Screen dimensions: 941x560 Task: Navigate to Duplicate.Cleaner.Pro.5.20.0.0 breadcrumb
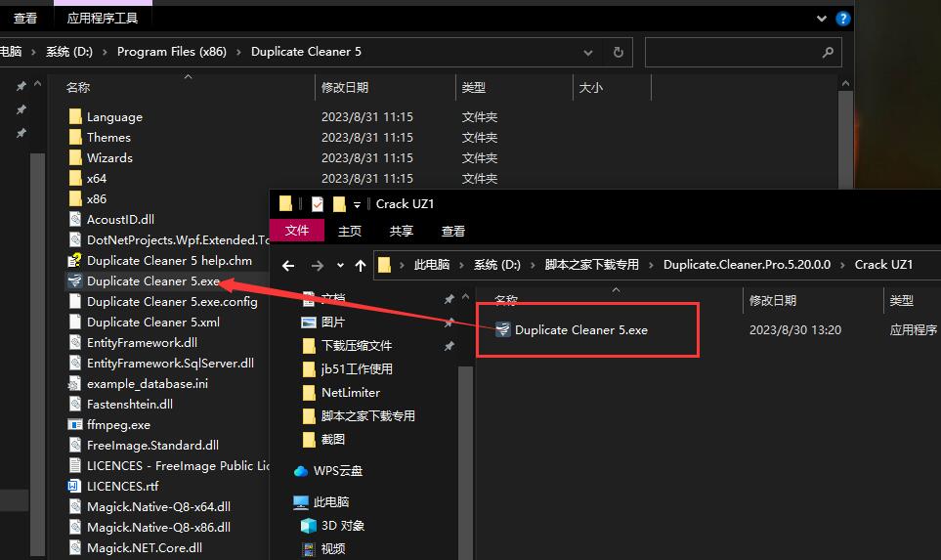coord(748,265)
